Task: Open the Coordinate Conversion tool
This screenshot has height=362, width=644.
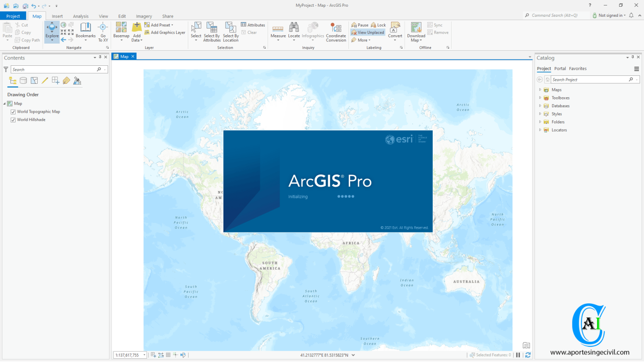Action: pos(336,31)
